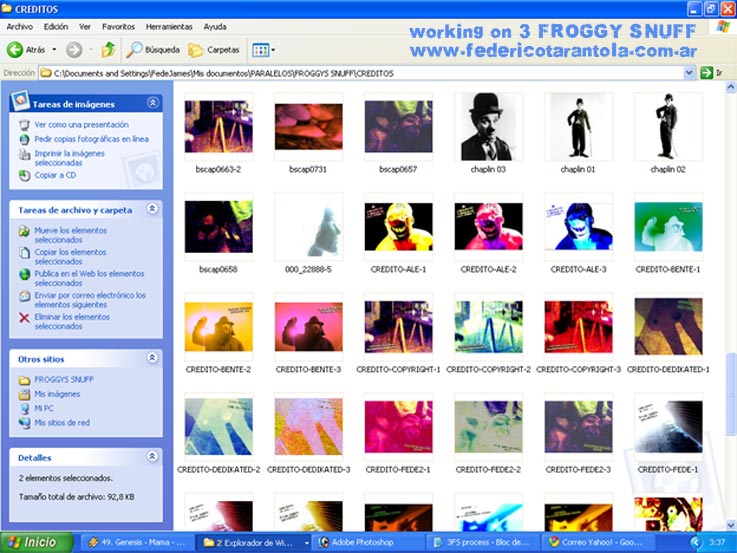Select the chaplin 03 thumbnail
Viewport: 737px width, 553px height.
(487, 127)
